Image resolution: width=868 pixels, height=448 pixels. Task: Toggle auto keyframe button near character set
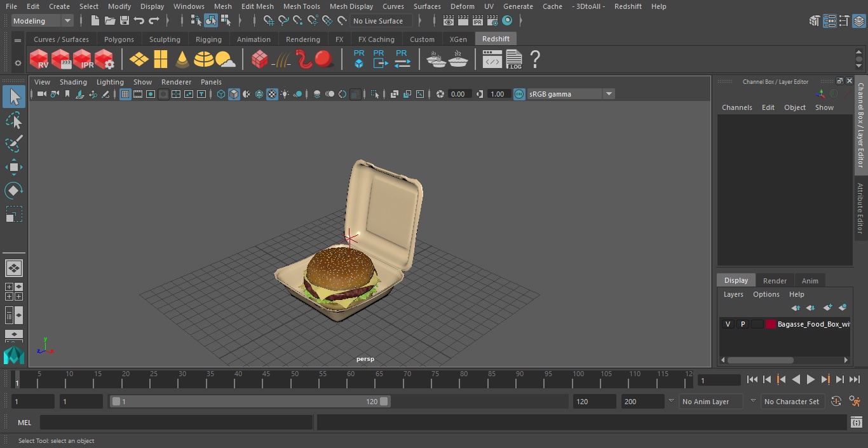[836, 402]
